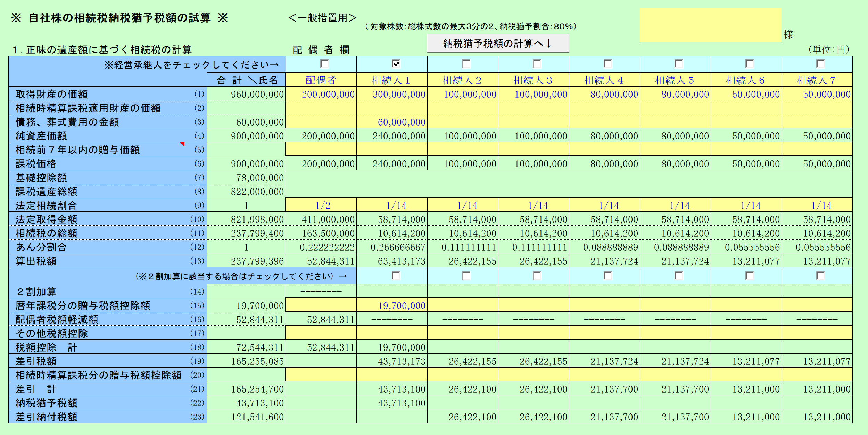Click 相続人1's あん分割合 0.266666667
The height and width of the screenshot is (435, 868).
coord(392,247)
